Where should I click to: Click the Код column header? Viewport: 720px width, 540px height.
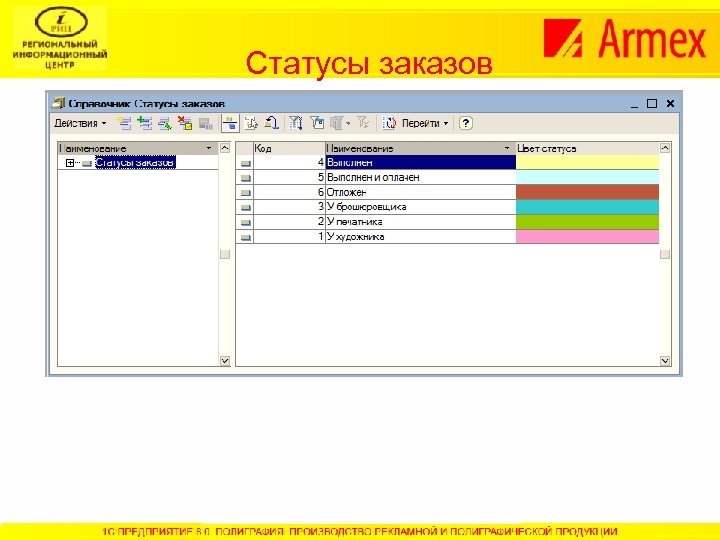289,148
